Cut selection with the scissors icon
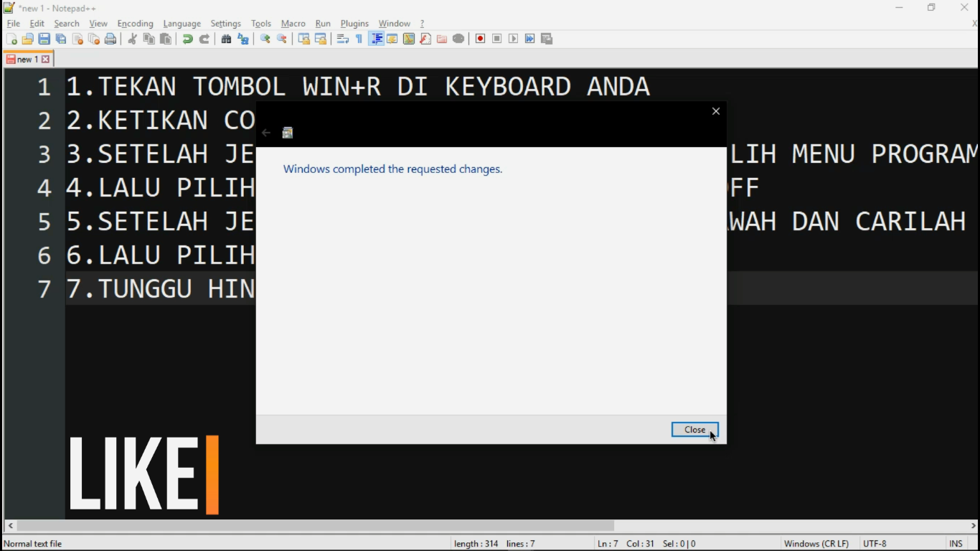Screen dimensions: 980x551 pos(133,39)
